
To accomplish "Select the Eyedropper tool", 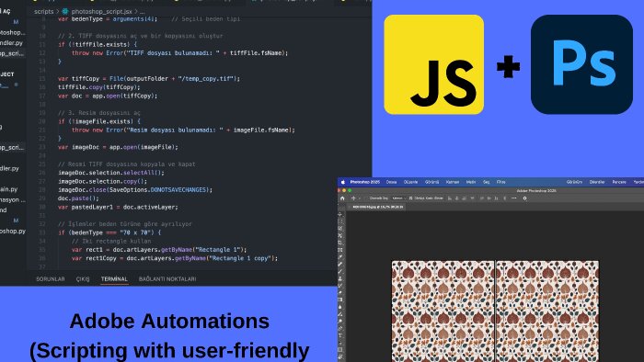I will (x=340, y=256).
